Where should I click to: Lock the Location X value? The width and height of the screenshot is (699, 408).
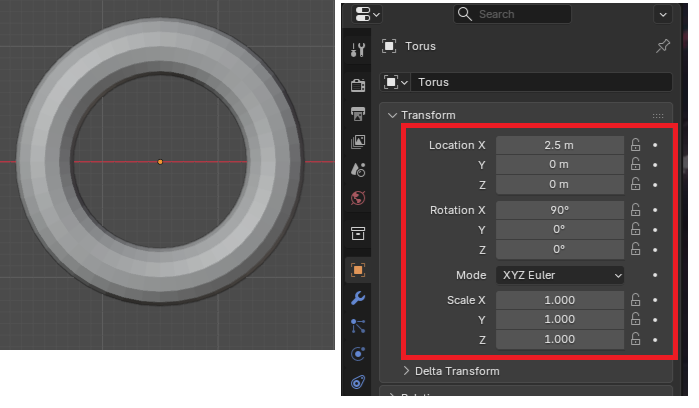pyautogui.click(x=636, y=145)
